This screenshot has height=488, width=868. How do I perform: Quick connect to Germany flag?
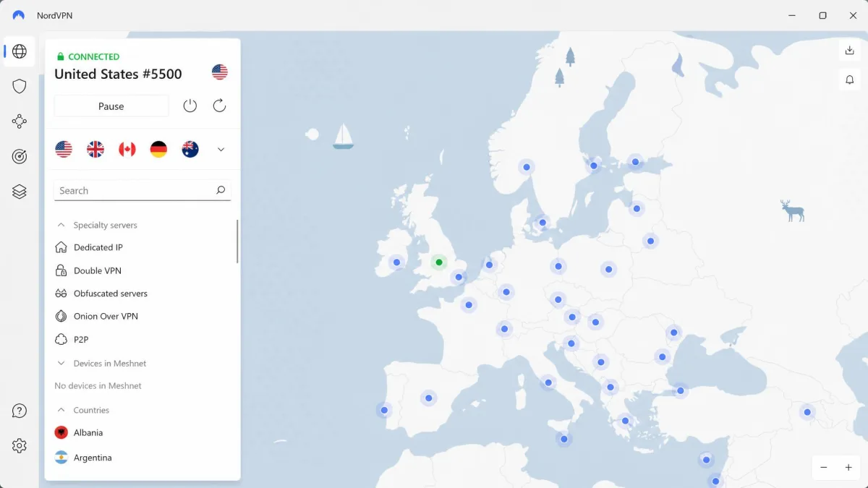158,150
